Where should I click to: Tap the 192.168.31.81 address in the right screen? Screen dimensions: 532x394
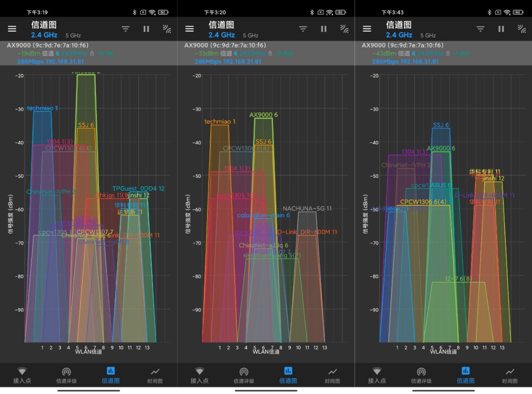[420, 62]
